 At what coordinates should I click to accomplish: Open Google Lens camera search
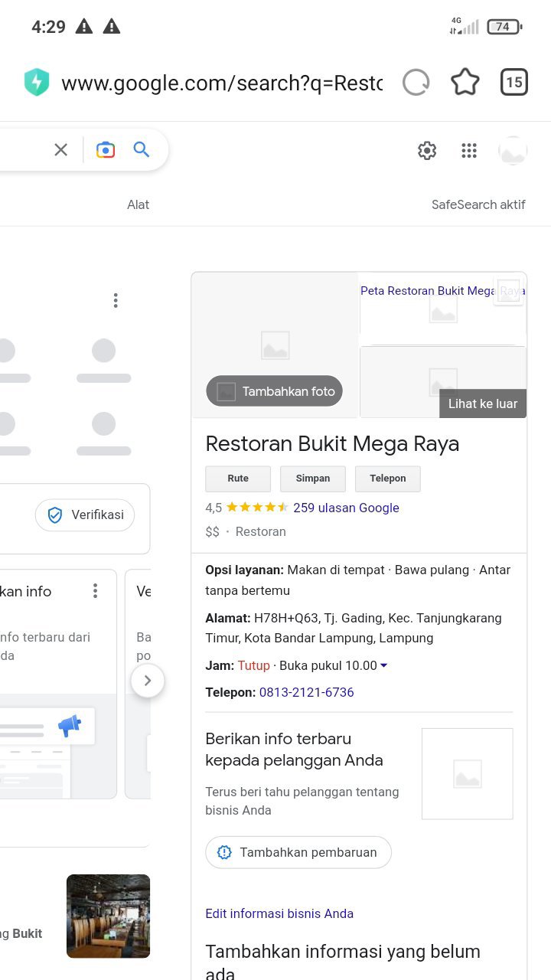(106, 150)
